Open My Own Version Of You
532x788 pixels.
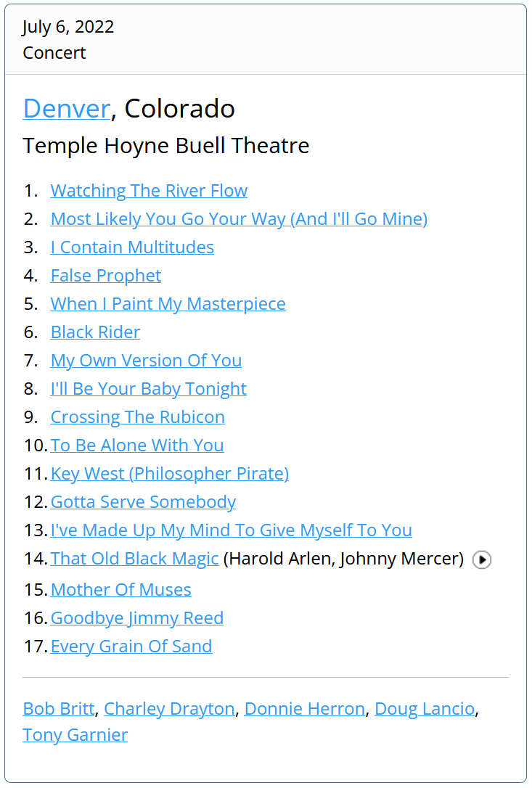(x=146, y=361)
